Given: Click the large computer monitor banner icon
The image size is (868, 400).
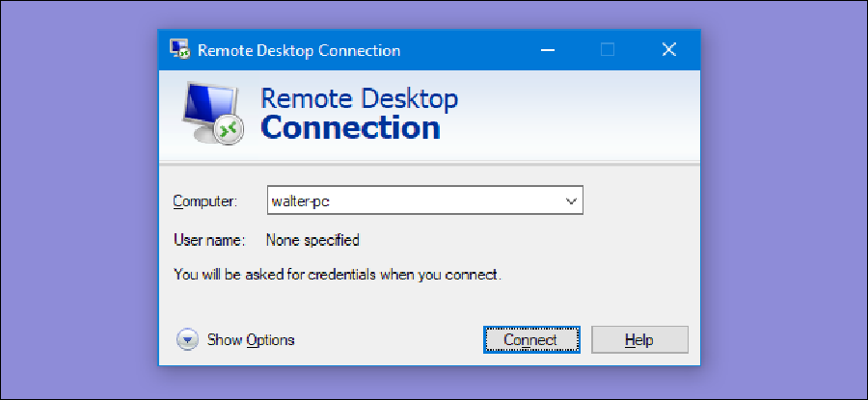Looking at the screenshot, I should (214, 114).
